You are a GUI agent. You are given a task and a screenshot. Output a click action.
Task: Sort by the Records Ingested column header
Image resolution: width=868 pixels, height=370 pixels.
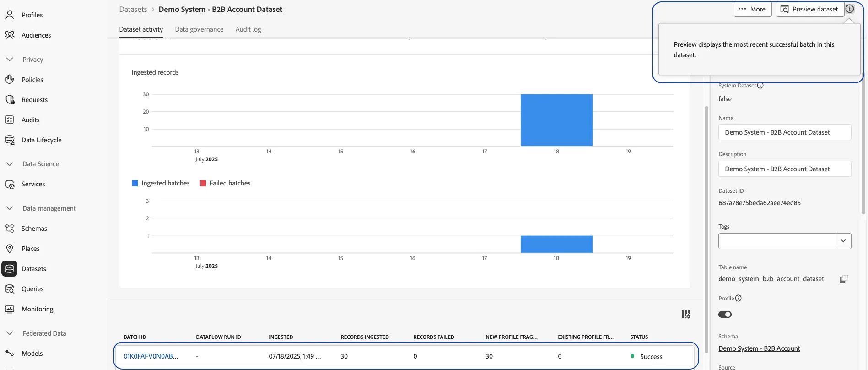click(x=365, y=337)
